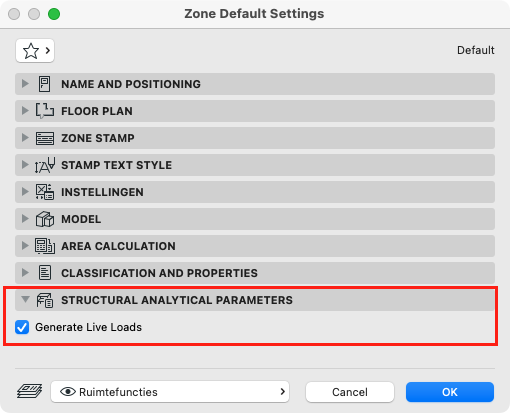Click the Cancel button
This screenshot has height=413, width=510.
(350, 392)
